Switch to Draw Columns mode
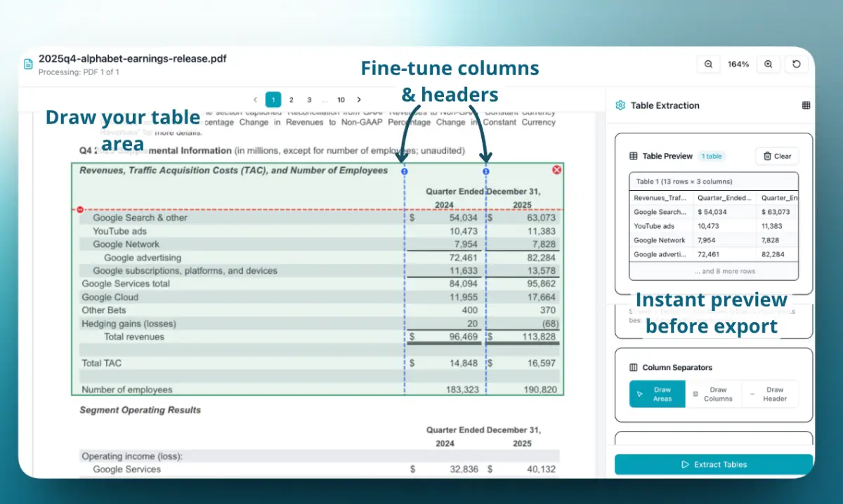This screenshot has height=504, width=843. click(713, 394)
